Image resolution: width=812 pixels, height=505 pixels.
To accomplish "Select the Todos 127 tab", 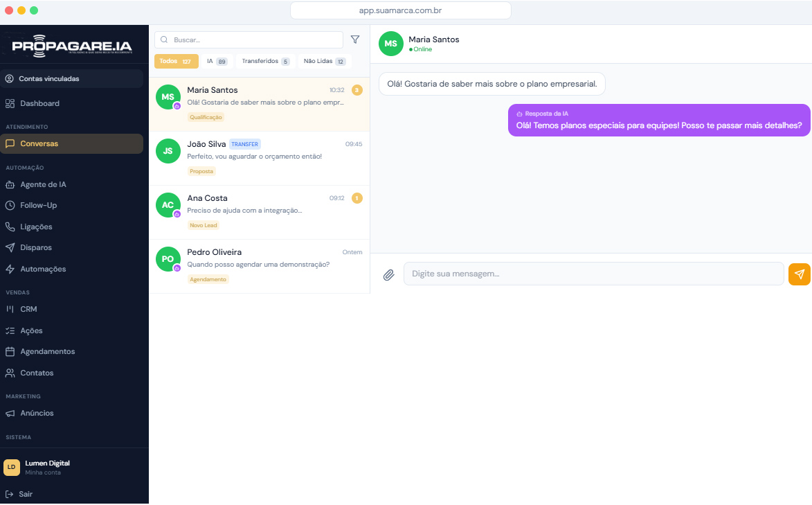I will point(176,61).
